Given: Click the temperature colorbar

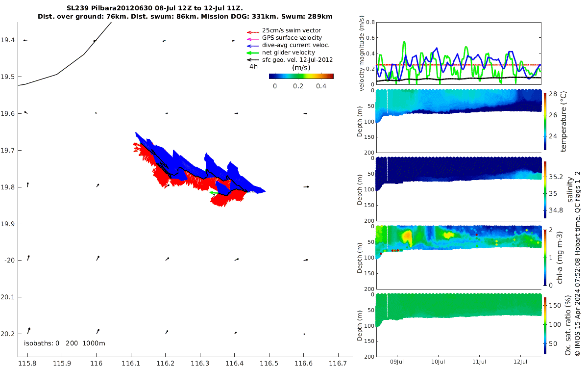Looking at the screenshot, I should point(545,121).
